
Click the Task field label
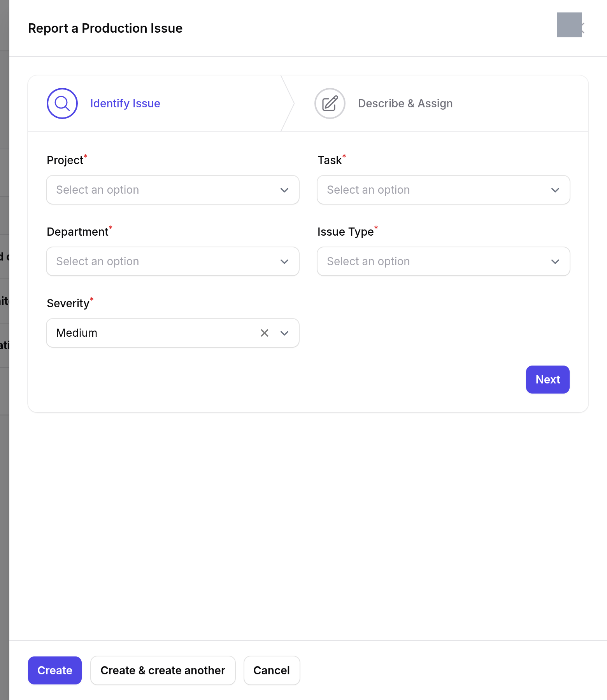pyautogui.click(x=330, y=160)
